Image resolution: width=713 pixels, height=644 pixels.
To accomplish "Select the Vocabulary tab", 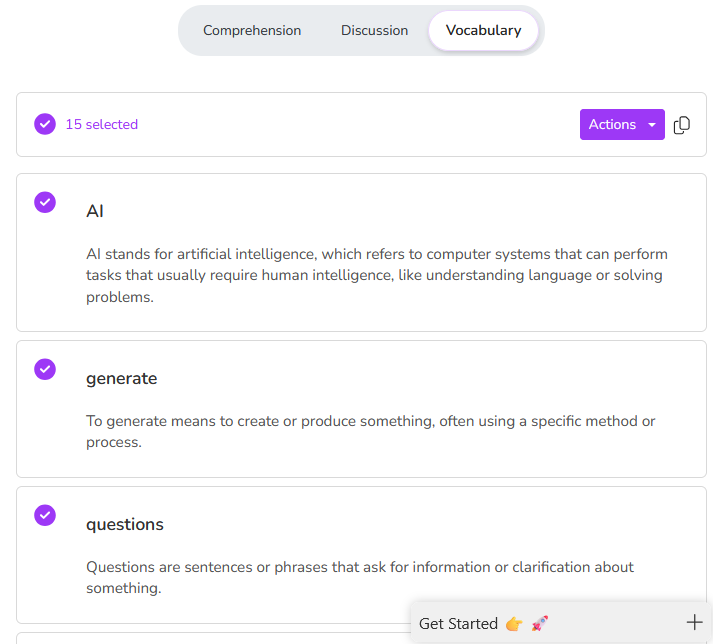I will (x=483, y=31).
